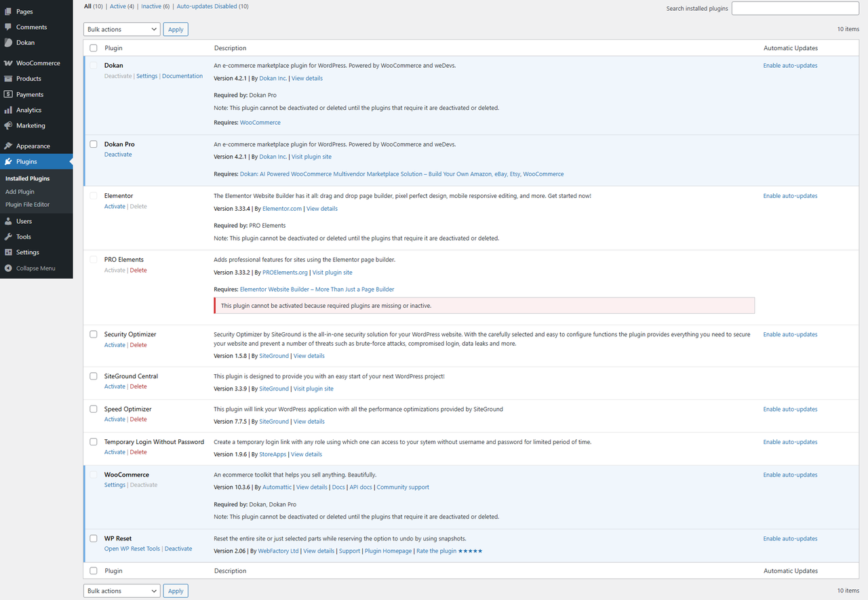Delete Temporary Login Without Password plugin
The height and width of the screenshot is (600, 868).
coord(138,452)
